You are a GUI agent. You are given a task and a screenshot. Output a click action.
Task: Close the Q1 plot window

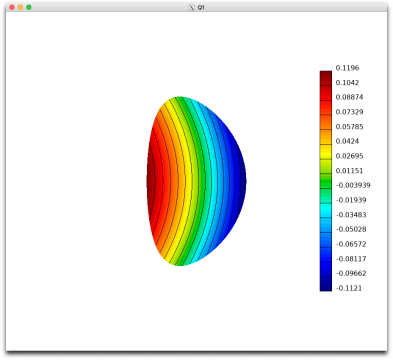[12, 7]
